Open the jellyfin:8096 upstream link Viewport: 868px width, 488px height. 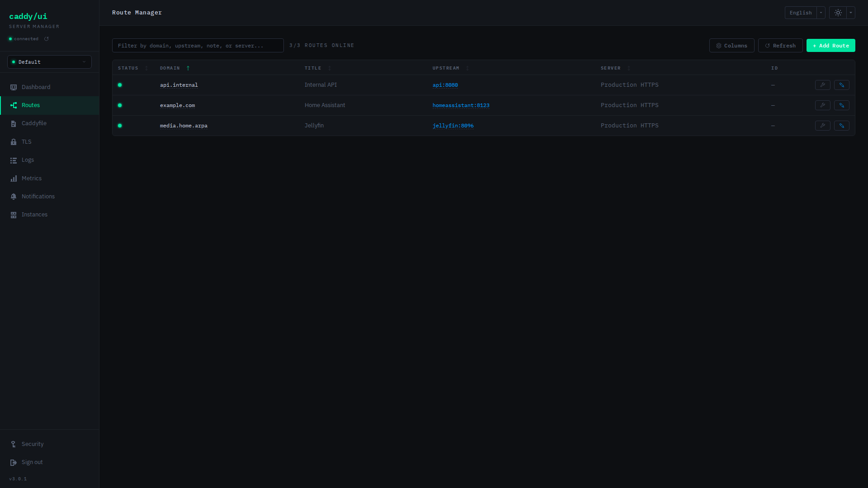tap(453, 126)
